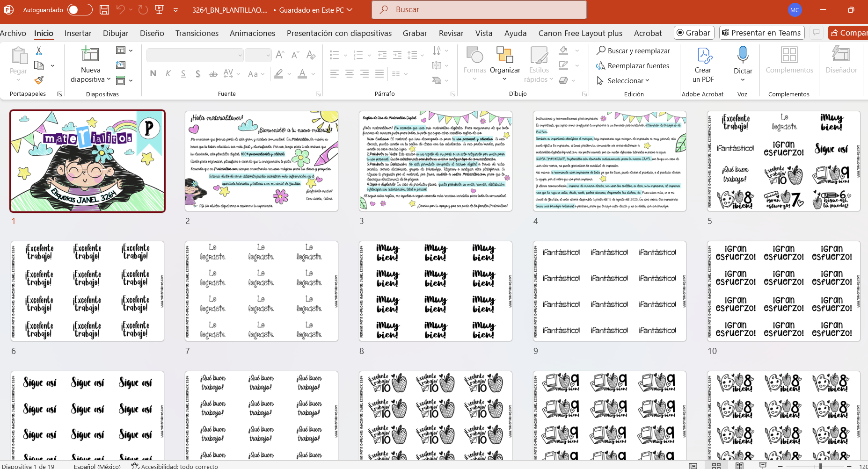Click the Cut scissors icon
This screenshot has height=469, width=868.
point(39,51)
